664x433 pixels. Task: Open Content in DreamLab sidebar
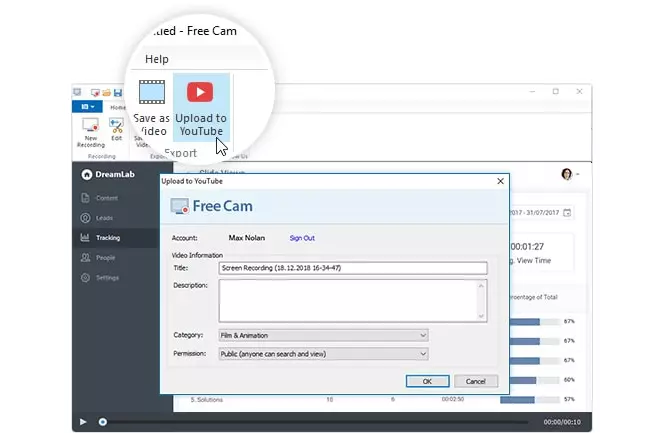pos(107,198)
